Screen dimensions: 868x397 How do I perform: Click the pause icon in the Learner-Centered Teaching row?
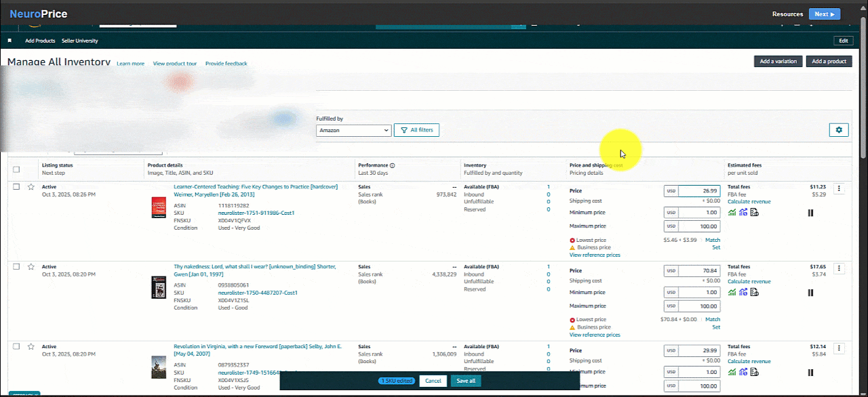coord(810,213)
